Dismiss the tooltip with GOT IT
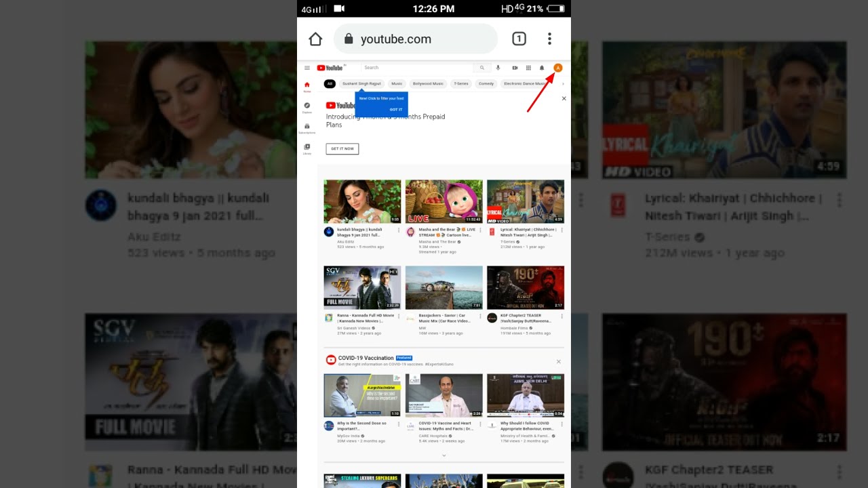868x488 pixels. 396,109
